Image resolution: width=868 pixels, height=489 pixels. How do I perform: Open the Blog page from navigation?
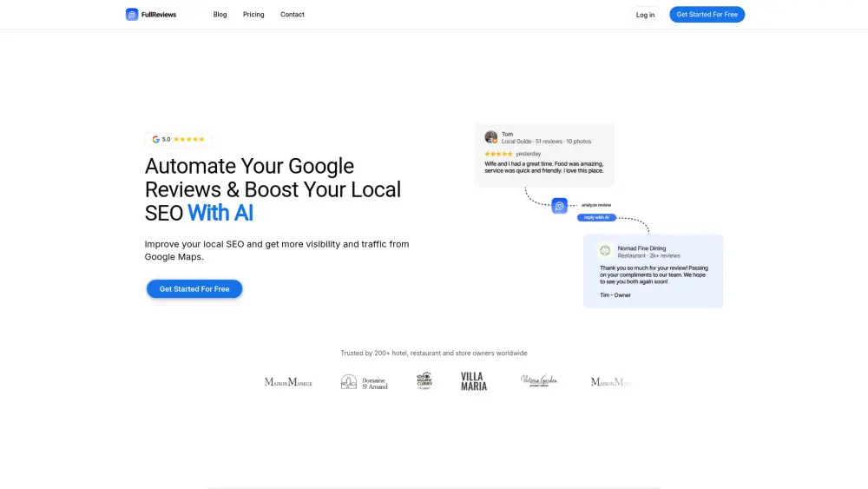coord(220,15)
